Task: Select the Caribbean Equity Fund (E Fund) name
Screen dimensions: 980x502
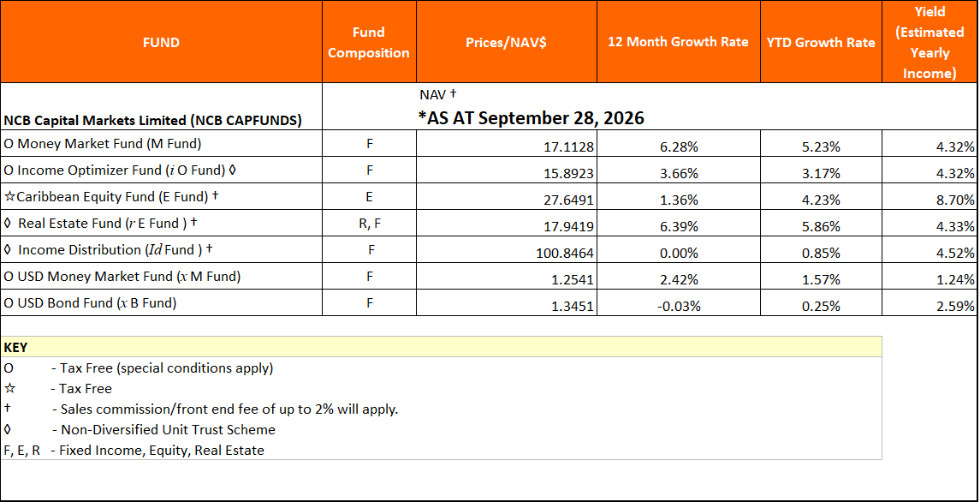Action: click(x=110, y=196)
